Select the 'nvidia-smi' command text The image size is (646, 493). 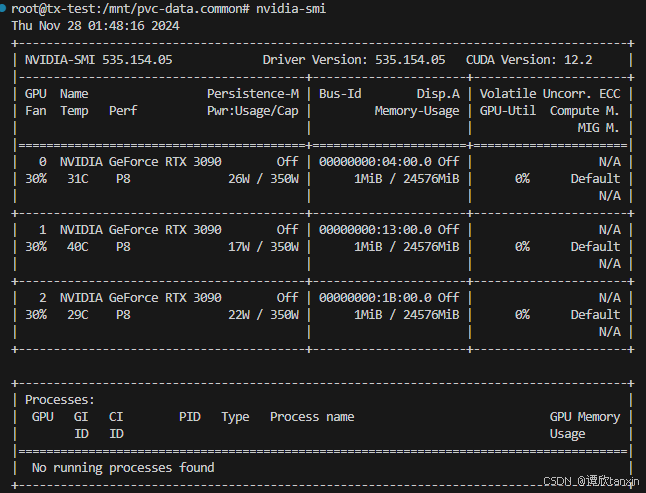291,9
